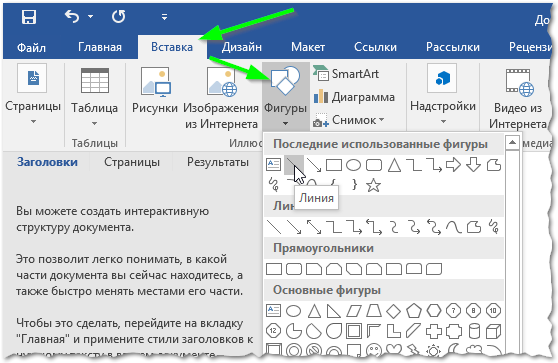Choose the Decagon shape marked 10
The width and height of the screenshot is (558, 363).
pyautogui.click(x=494, y=311)
